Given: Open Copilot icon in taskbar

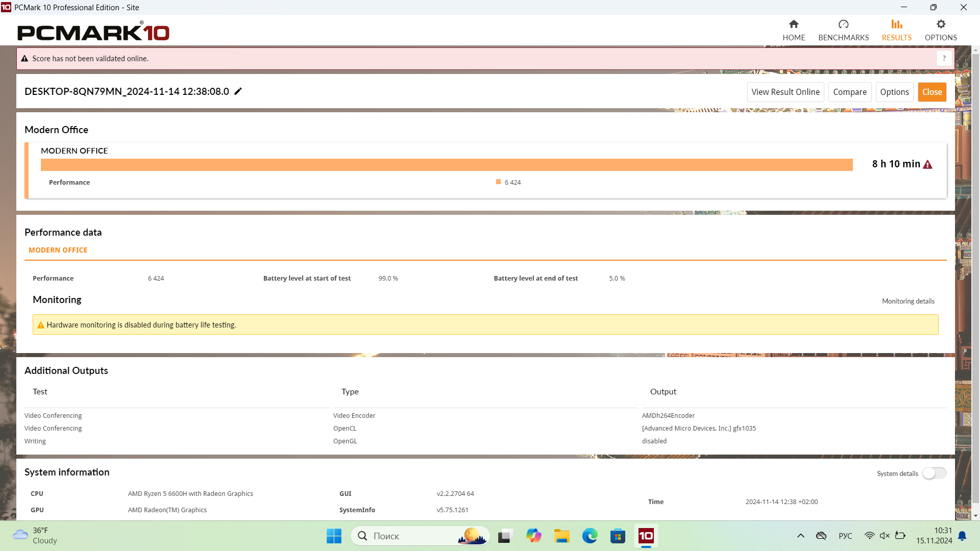Looking at the screenshot, I should point(533,536).
